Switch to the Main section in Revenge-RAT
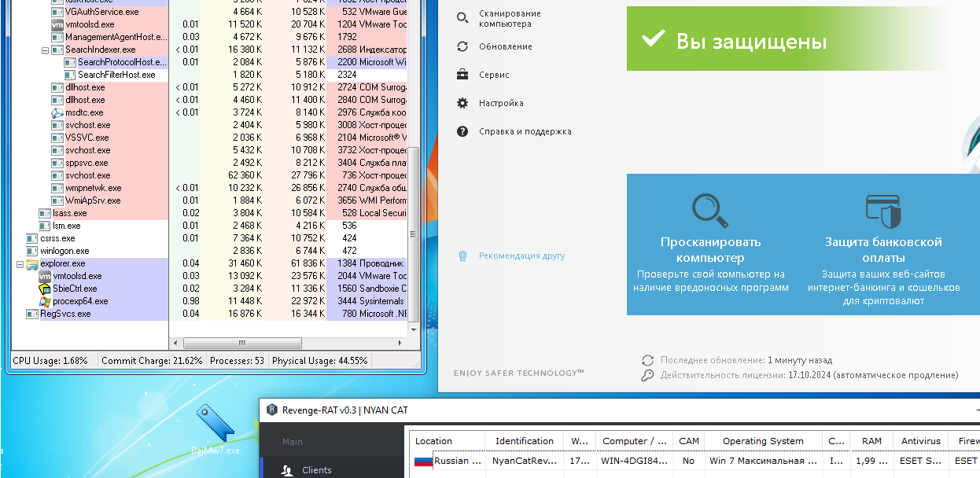Screen dimensions: 980x478 (293, 442)
